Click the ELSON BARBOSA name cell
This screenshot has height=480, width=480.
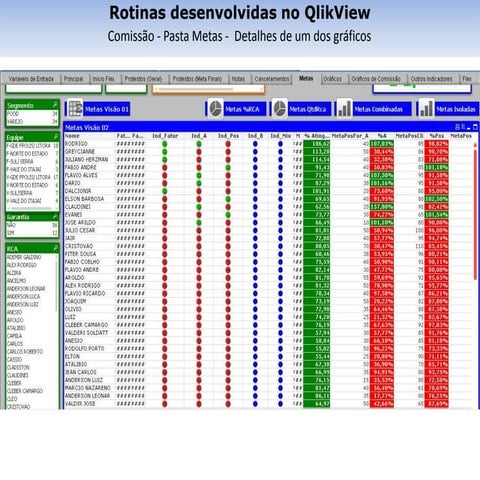(x=84, y=199)
